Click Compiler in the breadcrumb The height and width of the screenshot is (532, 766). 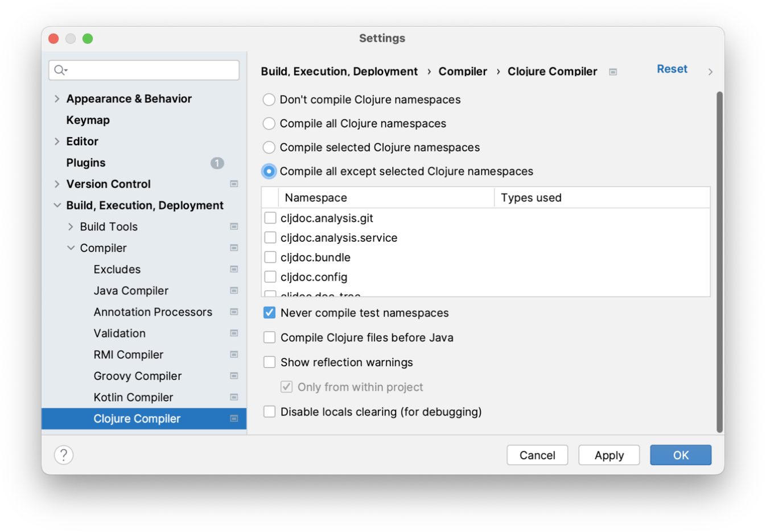pyautogui.click(x=463, y=72)
